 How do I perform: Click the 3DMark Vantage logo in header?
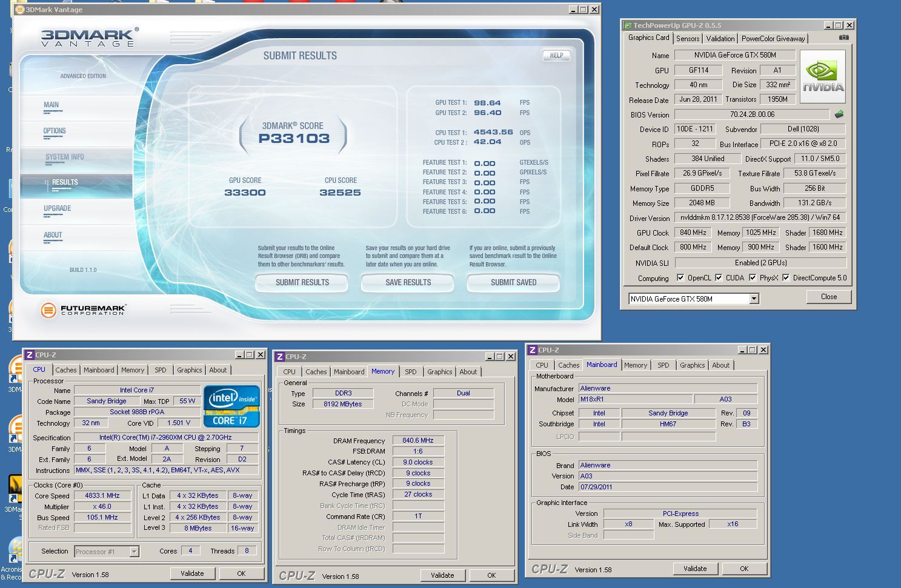pos(89,38)
